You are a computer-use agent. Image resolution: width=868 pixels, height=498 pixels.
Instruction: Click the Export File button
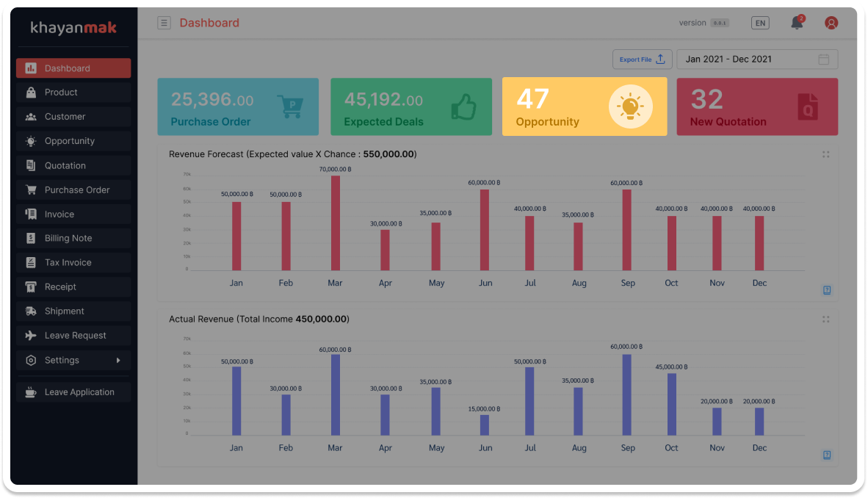point(642,59)
